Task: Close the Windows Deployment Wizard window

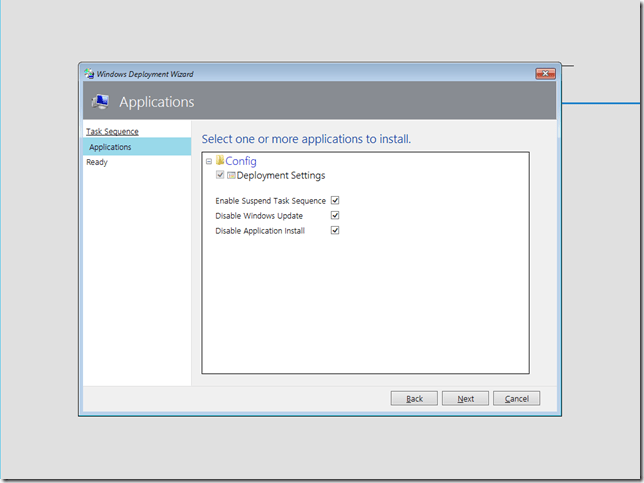Action: [x=545, y=74]
